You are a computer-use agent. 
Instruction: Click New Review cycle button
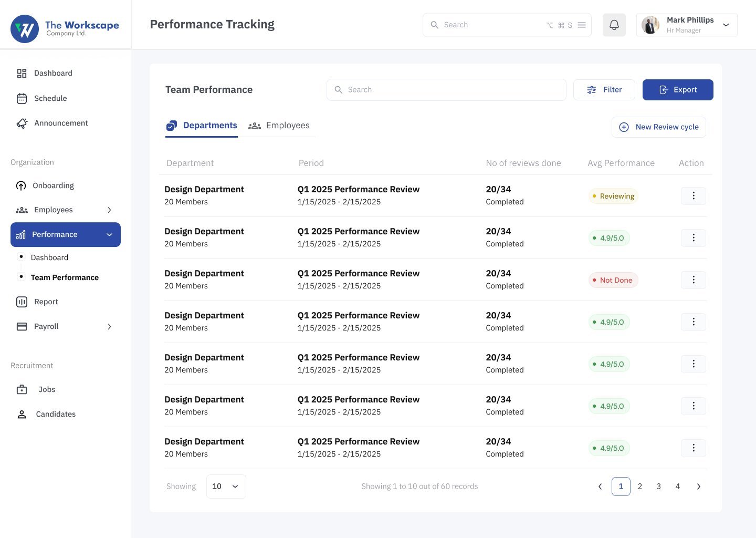click(658, 127)
